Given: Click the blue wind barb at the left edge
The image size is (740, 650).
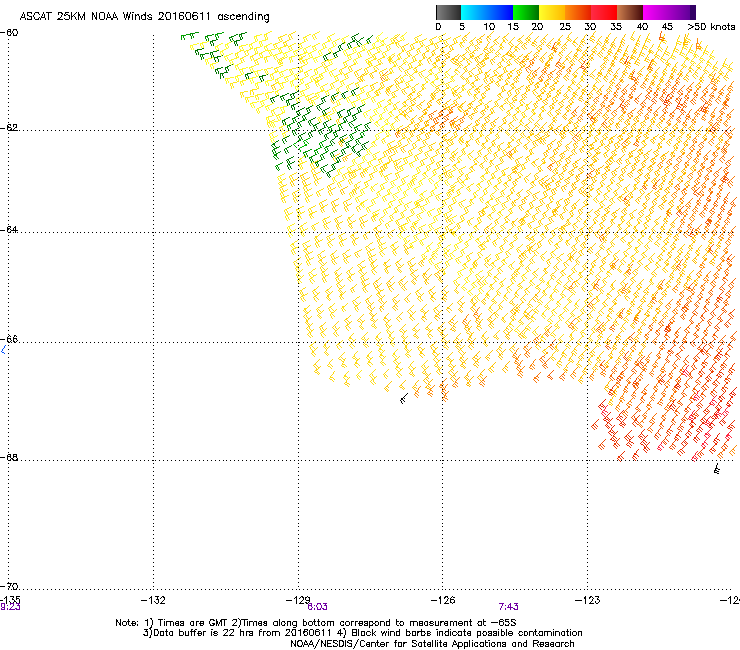Looking at the screenshot, I should 3,350.
